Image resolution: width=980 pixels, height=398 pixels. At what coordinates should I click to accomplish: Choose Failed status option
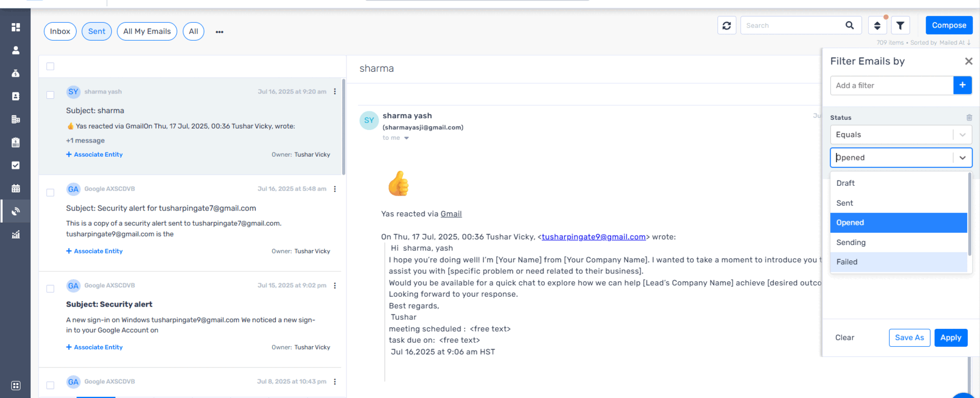[899, 262]
